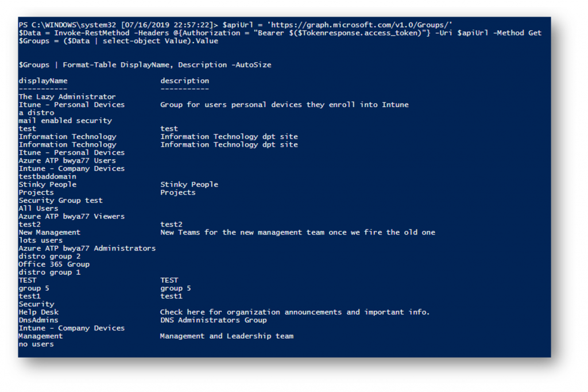Select the displayName column header

tap(43, 81)
